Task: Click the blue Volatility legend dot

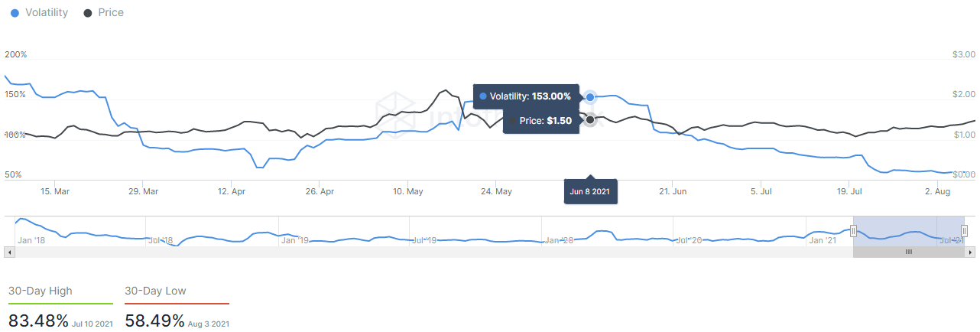Action: (15, 13)
